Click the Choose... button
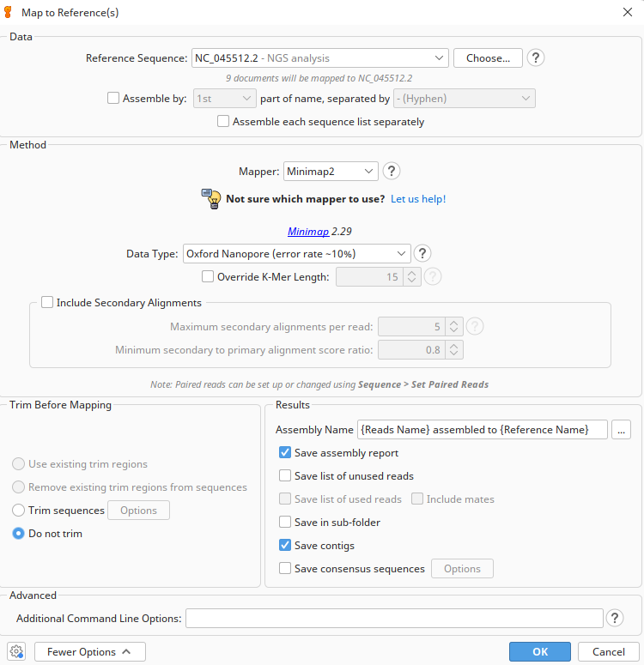Viewport: 644px width, 665px height. coord(488,58)
